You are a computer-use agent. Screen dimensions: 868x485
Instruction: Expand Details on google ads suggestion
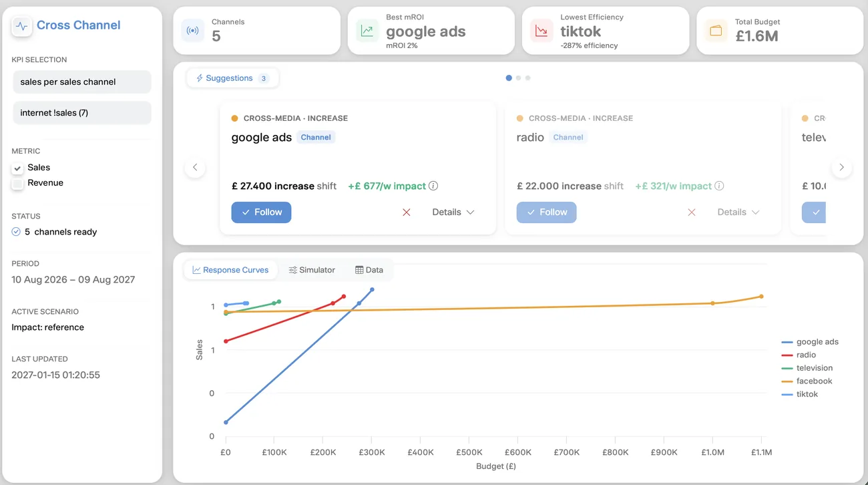click(x=453, y=212)
